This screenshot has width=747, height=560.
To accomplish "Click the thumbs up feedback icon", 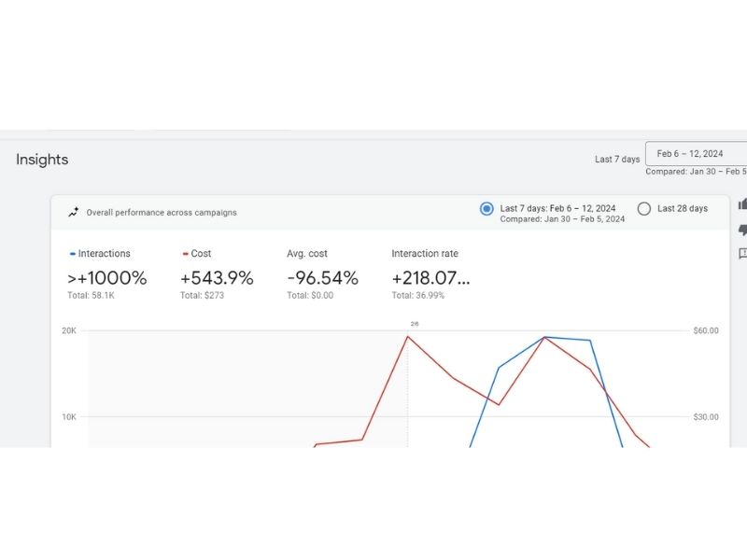I will tap(742, 204).
